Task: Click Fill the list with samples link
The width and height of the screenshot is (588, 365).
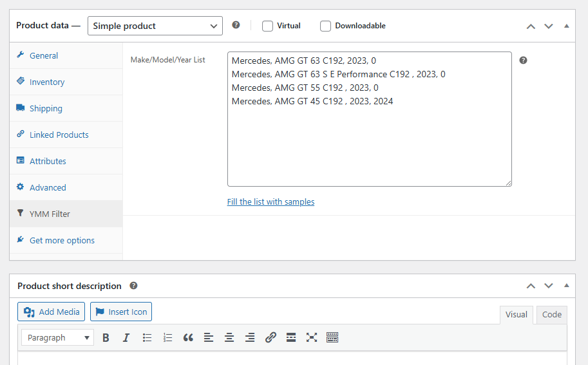Action: [270, 201]
